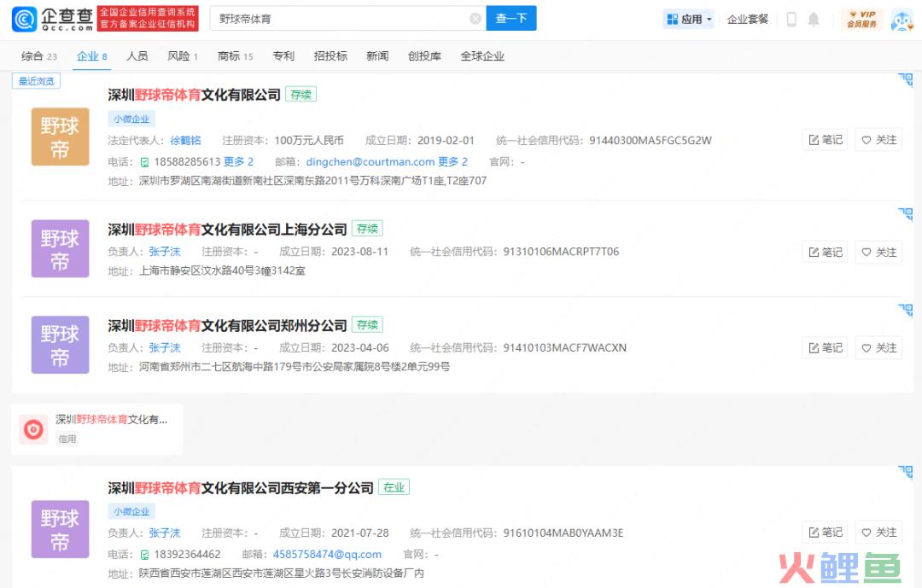Click the orange 野球帝 logo of first company

[x=60, y=137]
